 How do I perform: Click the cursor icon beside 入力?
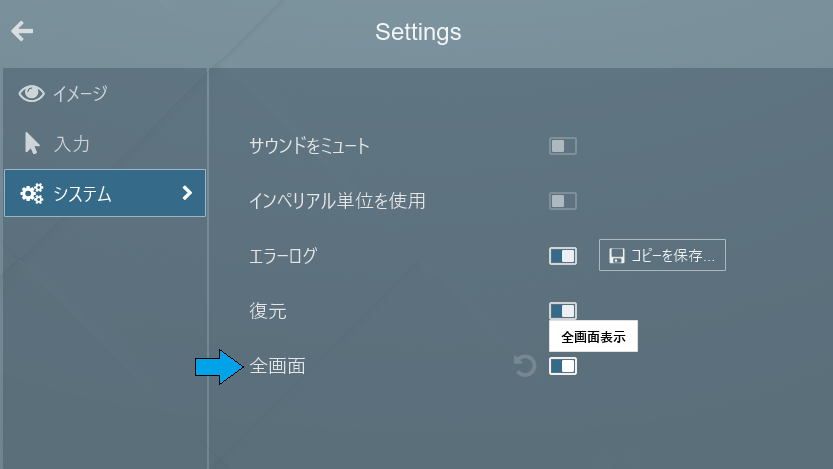32,143
